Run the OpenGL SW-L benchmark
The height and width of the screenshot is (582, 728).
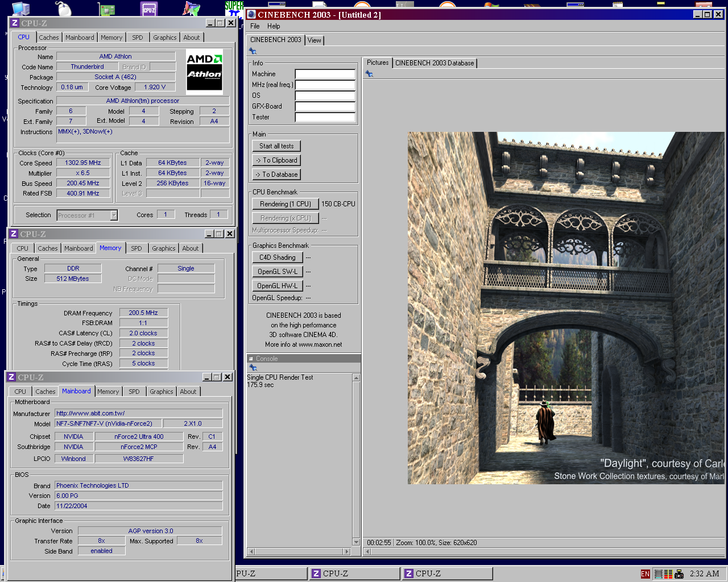pyautogui.click(x=278, y=272)
